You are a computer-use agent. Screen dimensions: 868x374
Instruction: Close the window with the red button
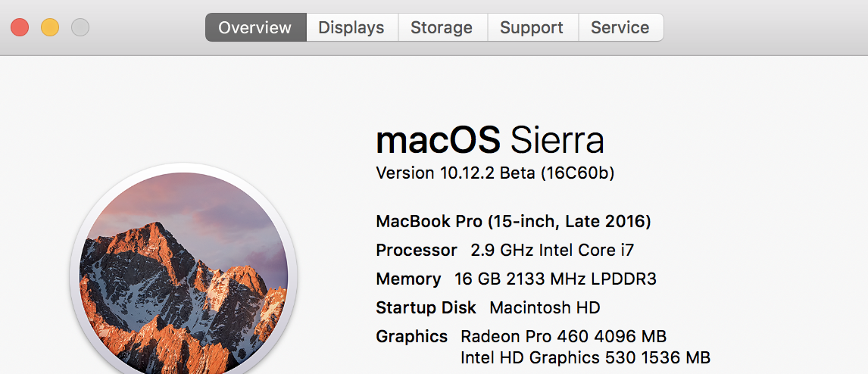click(20, 27)
